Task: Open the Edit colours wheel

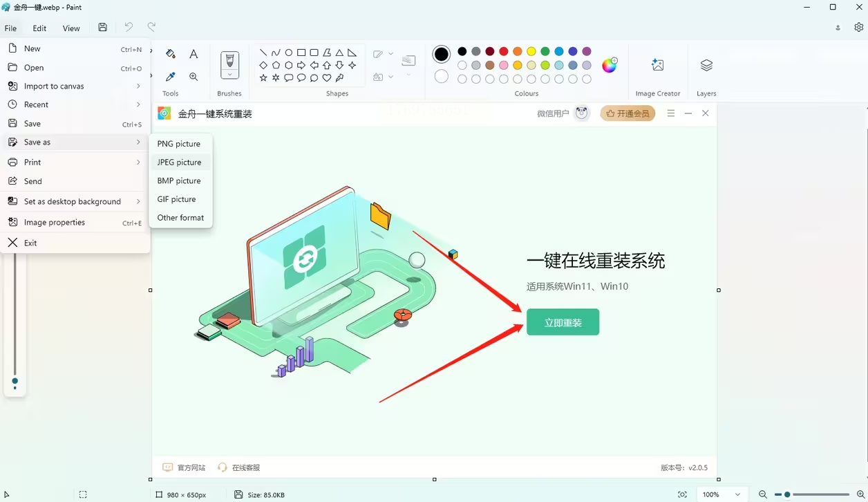Action: [610, 65]
